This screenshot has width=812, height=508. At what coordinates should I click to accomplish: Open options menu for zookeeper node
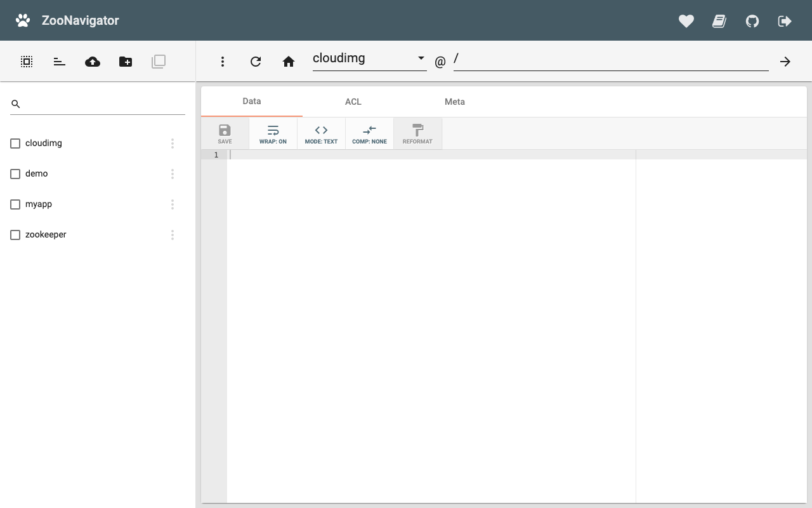pyautogui.click(x=173, y=235)
